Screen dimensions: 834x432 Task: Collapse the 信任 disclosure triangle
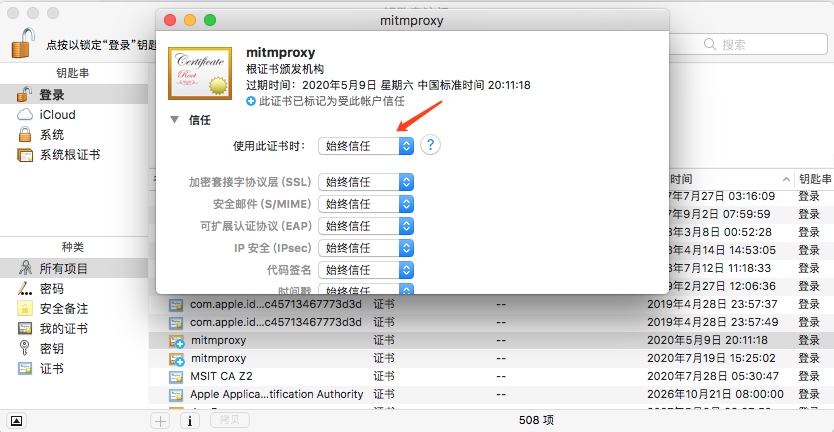pyautogui.click(x=174, y=120)
